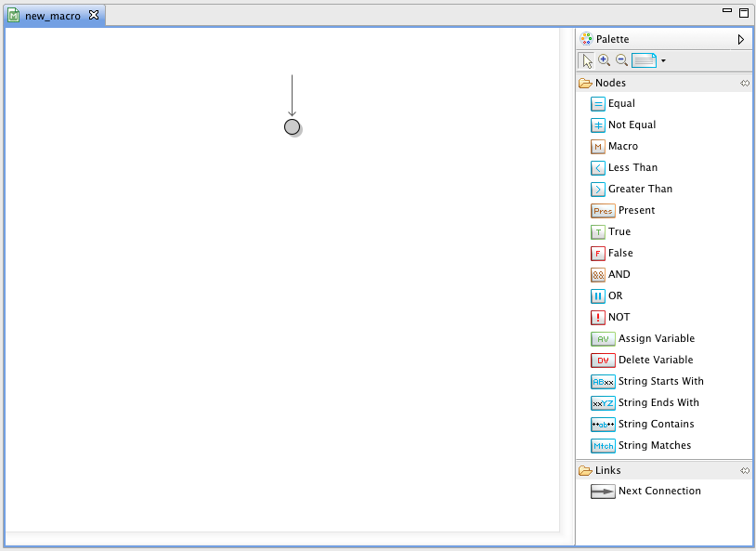Click the Zoom In palette button

[x=605, y=61]
